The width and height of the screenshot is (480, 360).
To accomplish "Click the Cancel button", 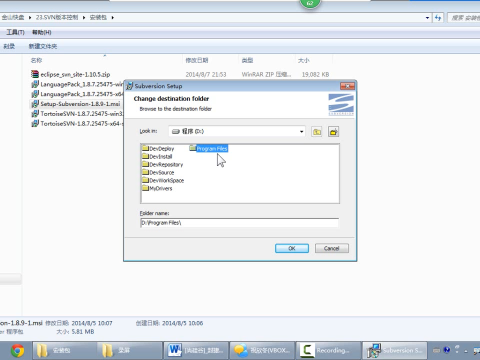I will point(332,248).
